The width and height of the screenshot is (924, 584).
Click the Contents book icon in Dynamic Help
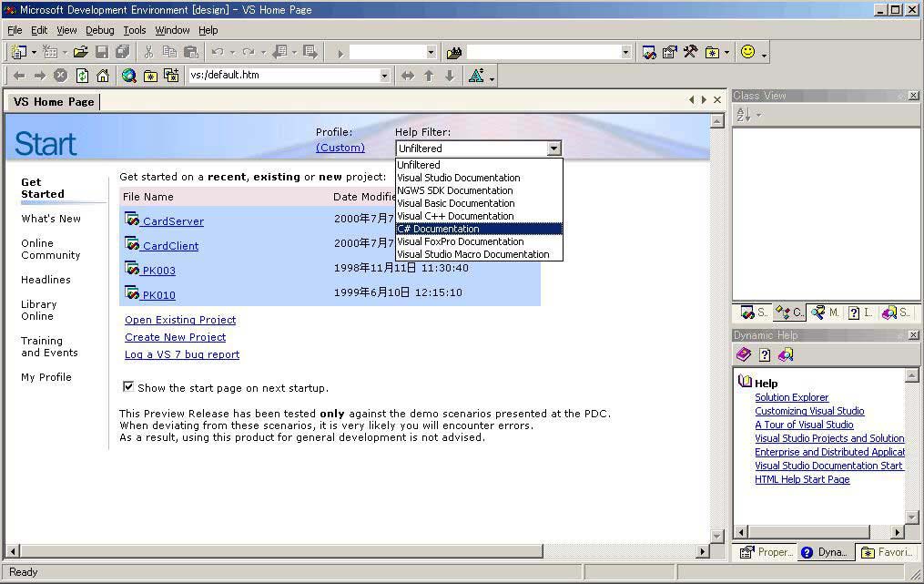pos(744,354)
